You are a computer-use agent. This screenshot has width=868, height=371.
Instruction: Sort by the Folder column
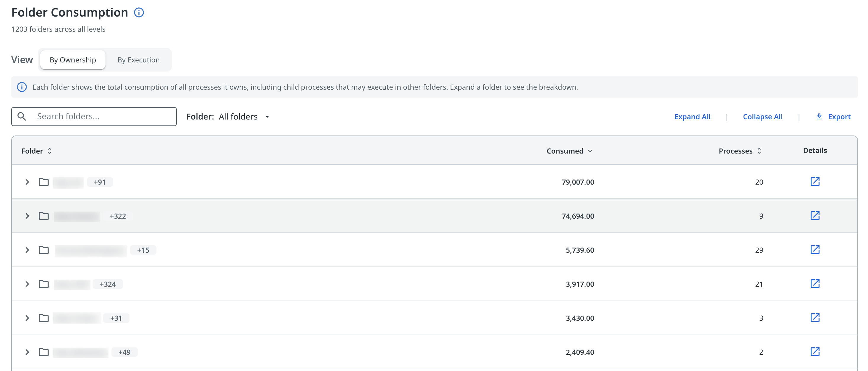(x=36, y=151)
